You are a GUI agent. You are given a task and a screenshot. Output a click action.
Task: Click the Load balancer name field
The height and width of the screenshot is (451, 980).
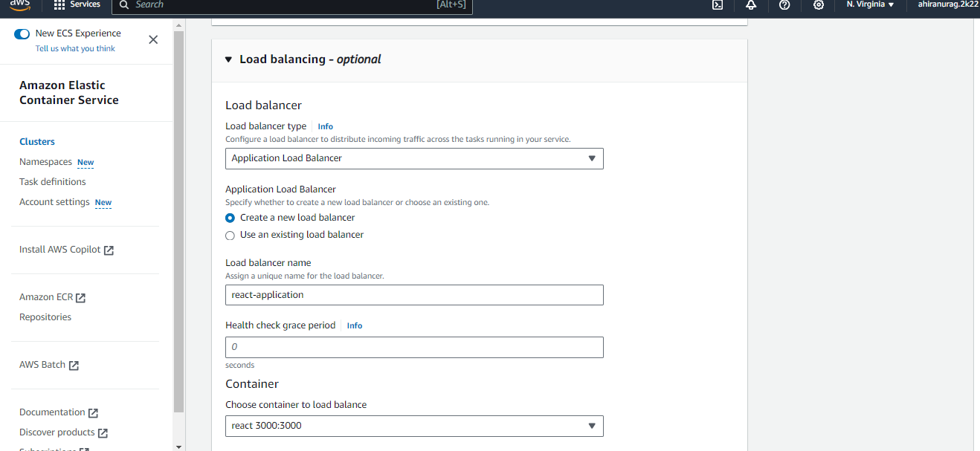tap(414, 295)
